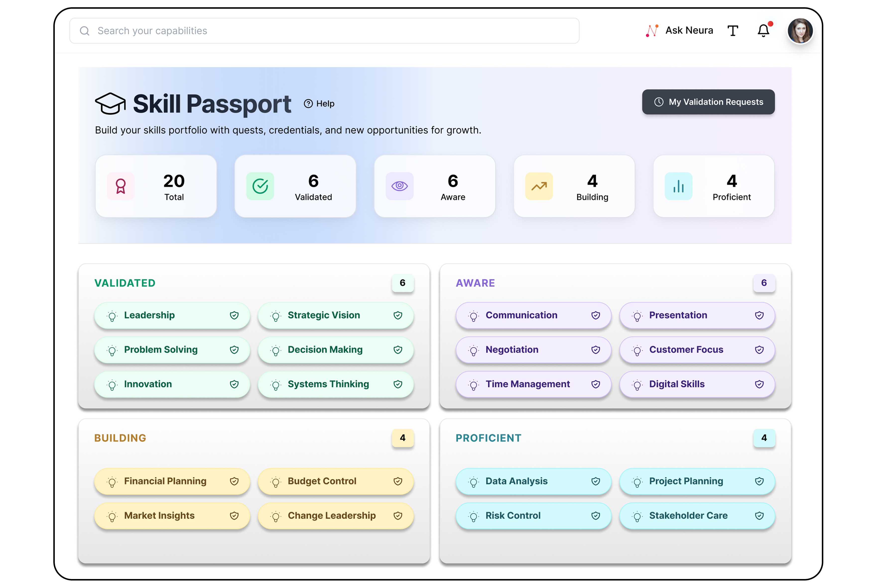Click the Building trend arrow icon
The height and width of the screenshot is (588, 877).
[x=539, y=186]
